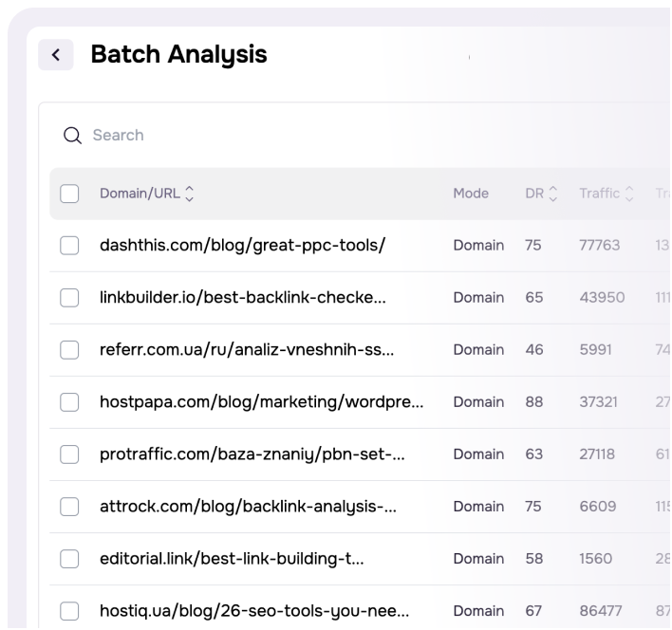Check the dashthis.com row checkbox

point(69,246)
